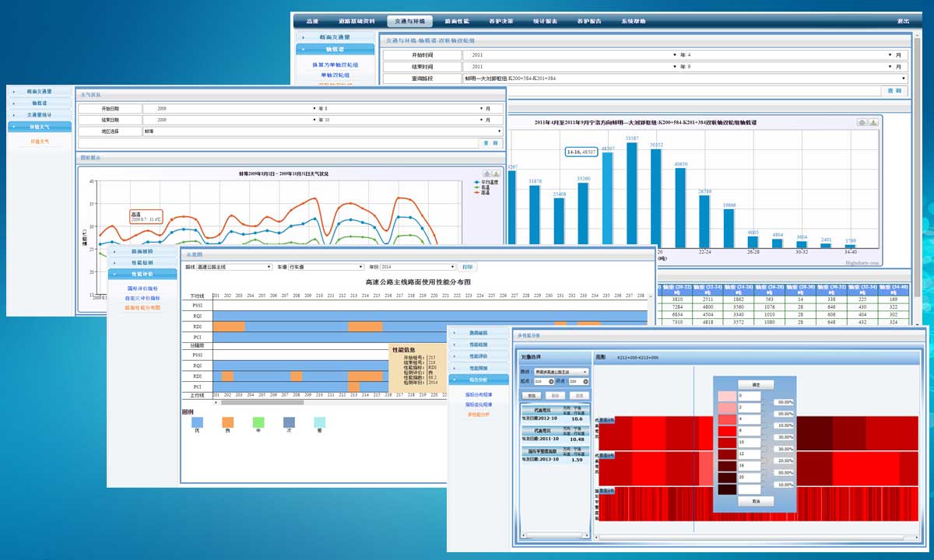
Task: Click 退出 to log out
Action: pos(903,21)
